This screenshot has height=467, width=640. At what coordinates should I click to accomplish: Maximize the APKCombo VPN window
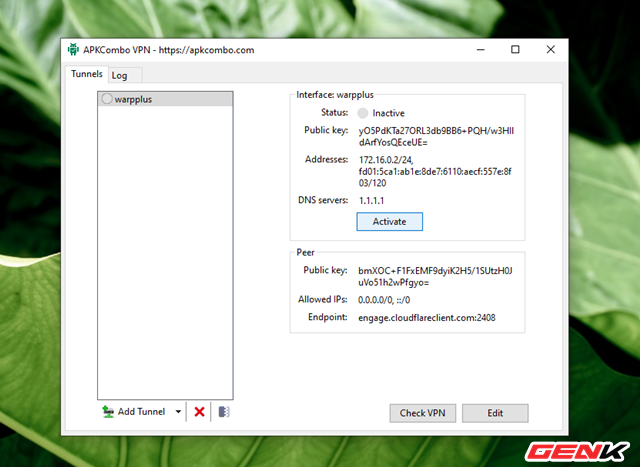515,49
